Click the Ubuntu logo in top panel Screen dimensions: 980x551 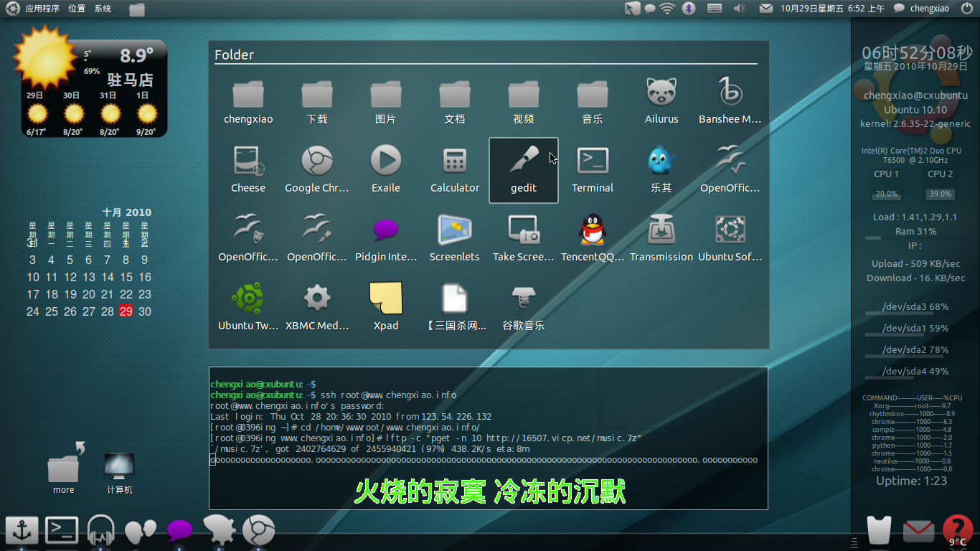pos(12,9)
